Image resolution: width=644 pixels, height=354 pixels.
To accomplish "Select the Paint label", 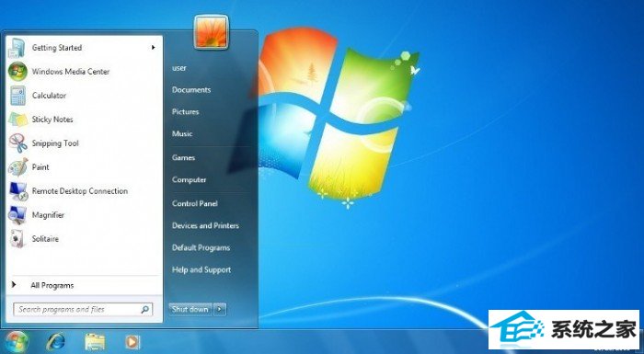I will coord(40,167).
